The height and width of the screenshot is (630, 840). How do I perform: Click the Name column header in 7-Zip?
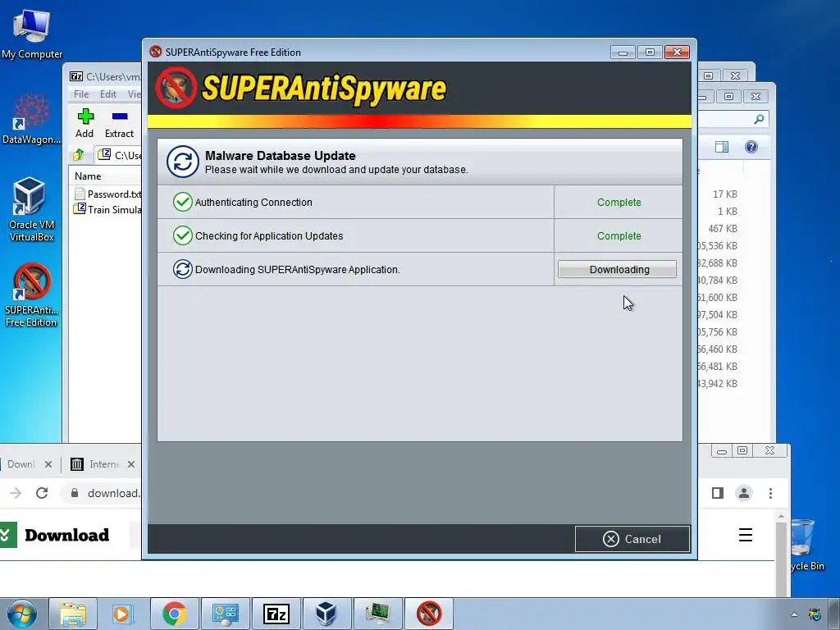point(88,176)
